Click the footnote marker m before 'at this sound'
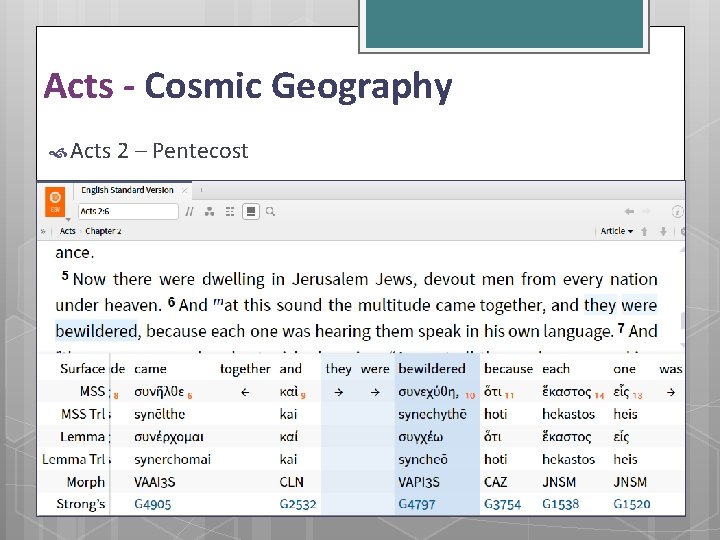Viewport: 720px width, 540px height. point(218,303)
